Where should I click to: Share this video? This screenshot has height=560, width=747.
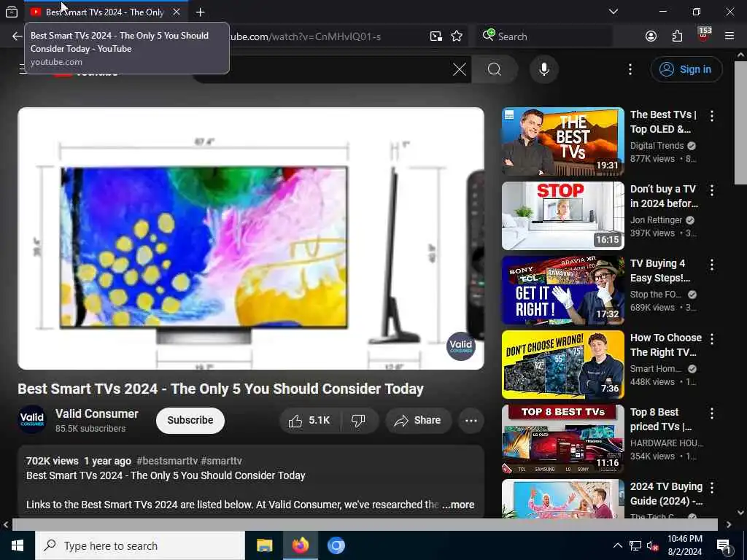tap(418, 421)
